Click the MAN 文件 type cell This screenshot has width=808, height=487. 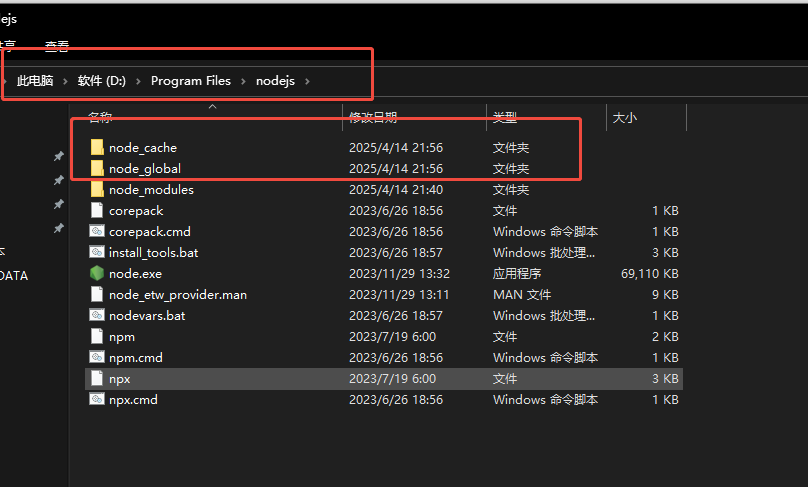coord(522,295)
